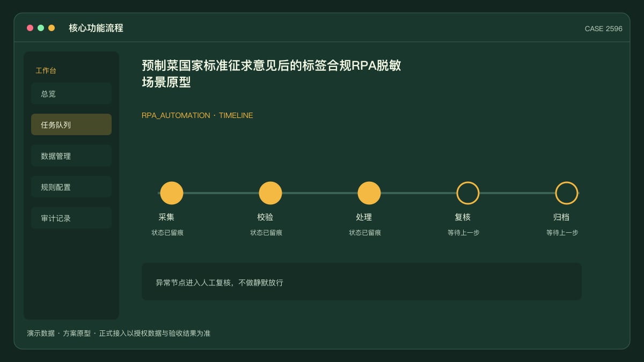
Task: Open the 总览 sidebar item
Action: [x=71, y=93]
